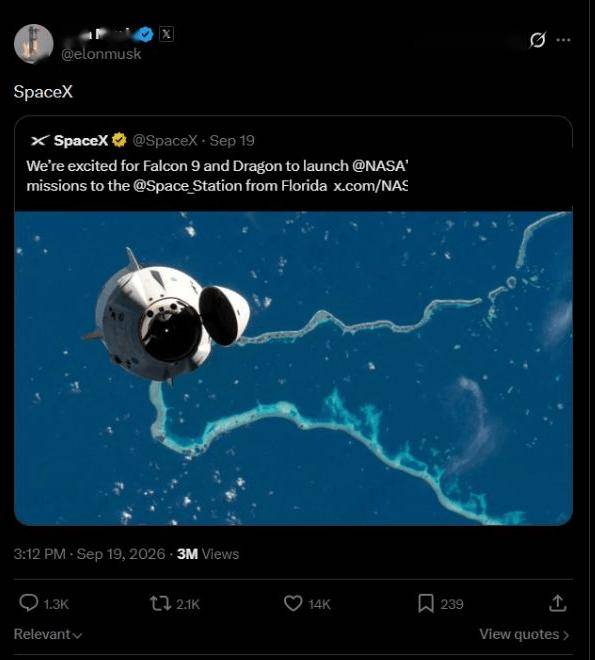This screenshot has height=660, width=595.
Task: Click the gold verified badge next to SpaceX
Action: (120, 140)
